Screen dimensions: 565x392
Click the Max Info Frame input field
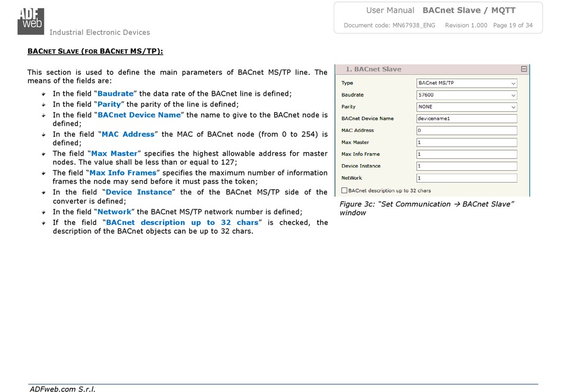[467, 154]
